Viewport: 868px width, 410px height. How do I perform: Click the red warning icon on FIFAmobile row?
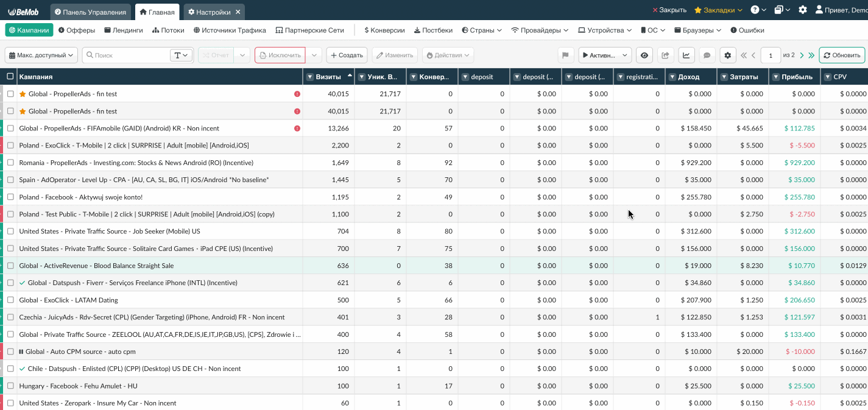[x=297, y=129]
